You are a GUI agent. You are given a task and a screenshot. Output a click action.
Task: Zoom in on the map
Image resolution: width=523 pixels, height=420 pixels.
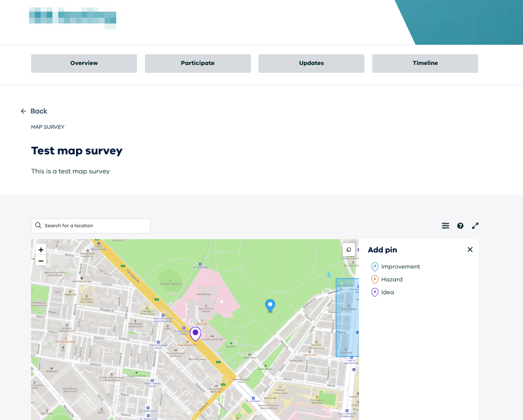tap(41, 250)
